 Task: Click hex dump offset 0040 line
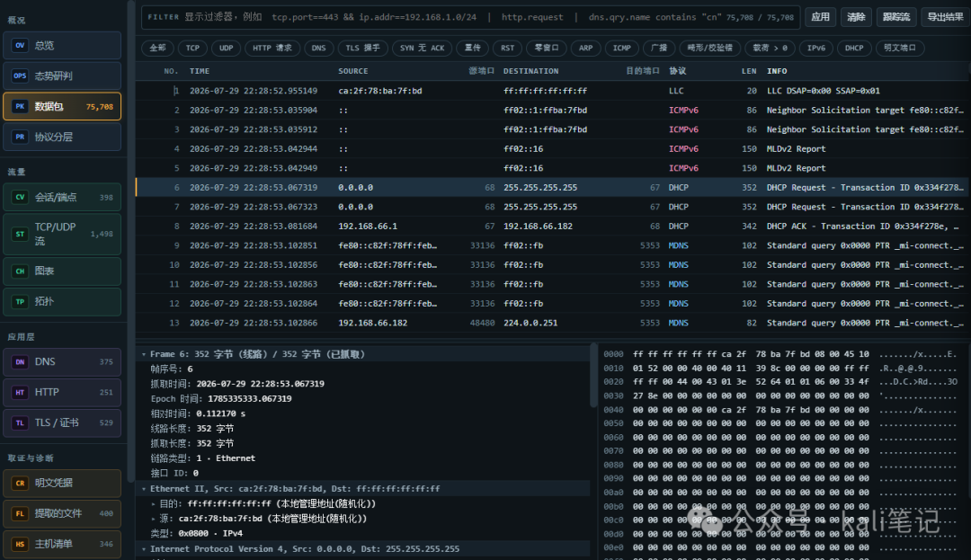[780, 410]
